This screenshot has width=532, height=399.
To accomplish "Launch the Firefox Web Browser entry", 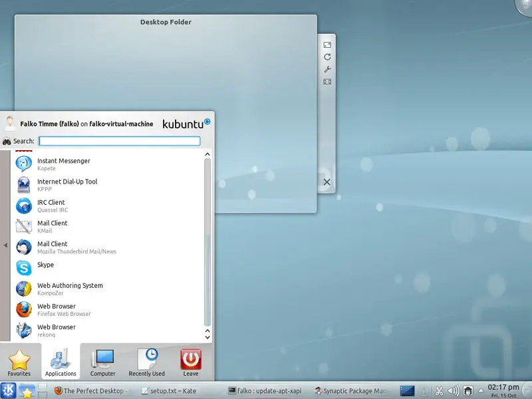I will 108,309.
